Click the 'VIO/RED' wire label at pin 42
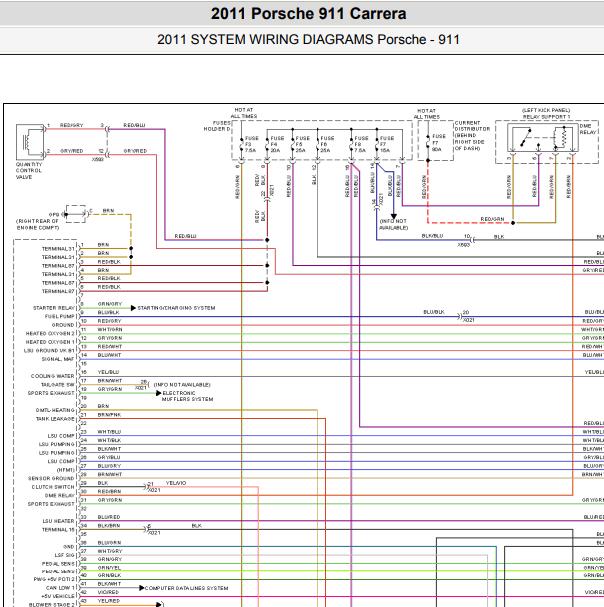Image resolution: width=604 pixels, height=607 pixels. coord(108,592)
